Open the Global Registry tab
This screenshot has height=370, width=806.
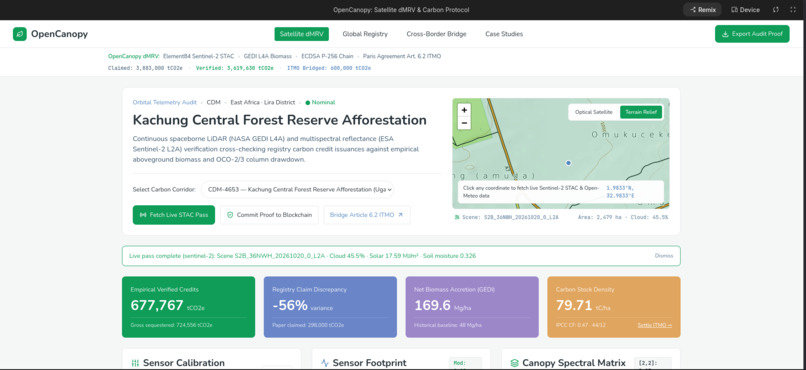tap(365, 34)
